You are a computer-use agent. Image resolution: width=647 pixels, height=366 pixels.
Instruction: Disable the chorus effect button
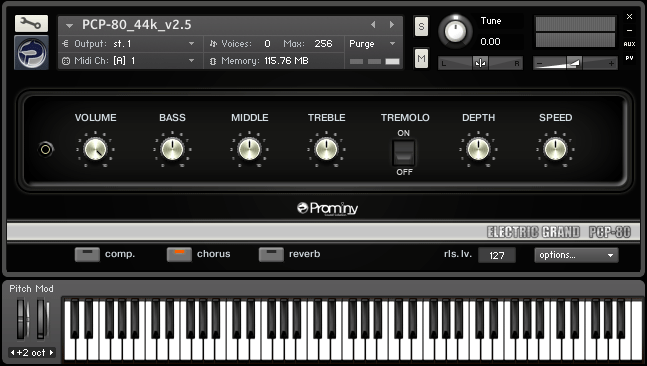[179, 255]
